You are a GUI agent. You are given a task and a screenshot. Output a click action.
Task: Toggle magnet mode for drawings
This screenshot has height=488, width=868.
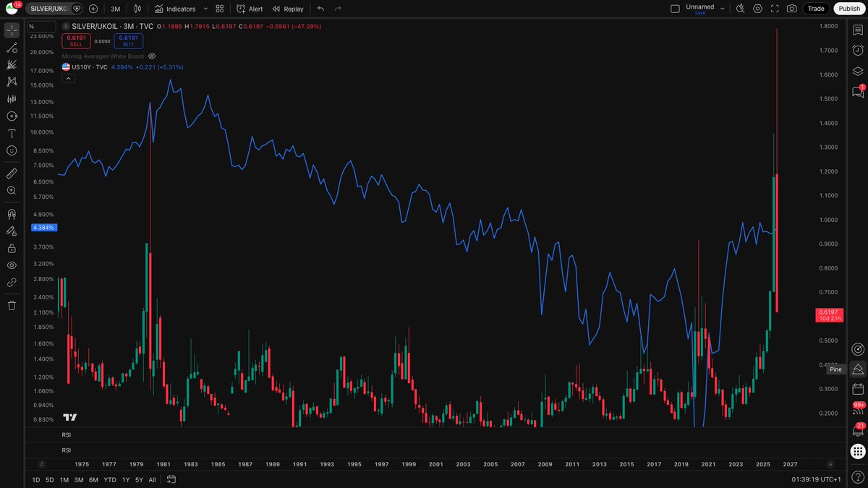(12, 214)
